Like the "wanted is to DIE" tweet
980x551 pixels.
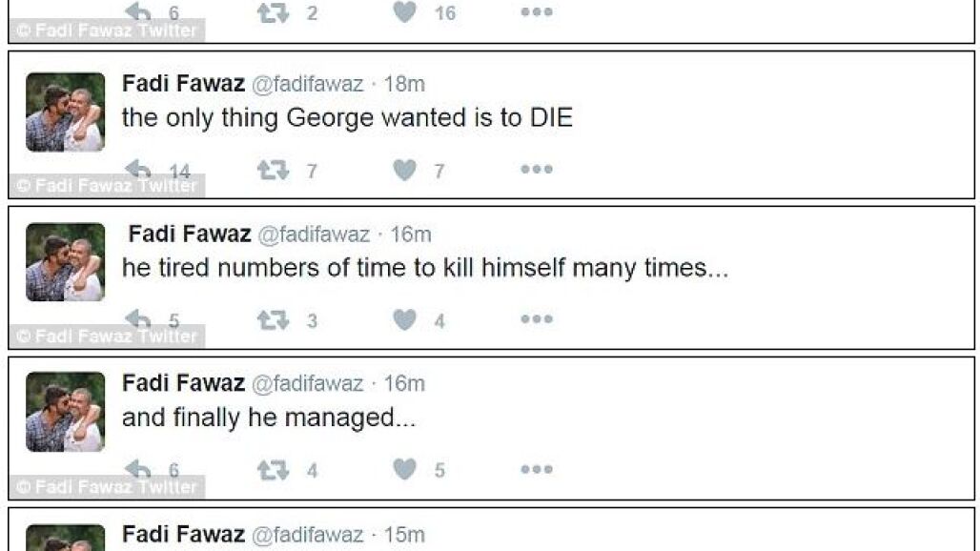click(405, 170)
